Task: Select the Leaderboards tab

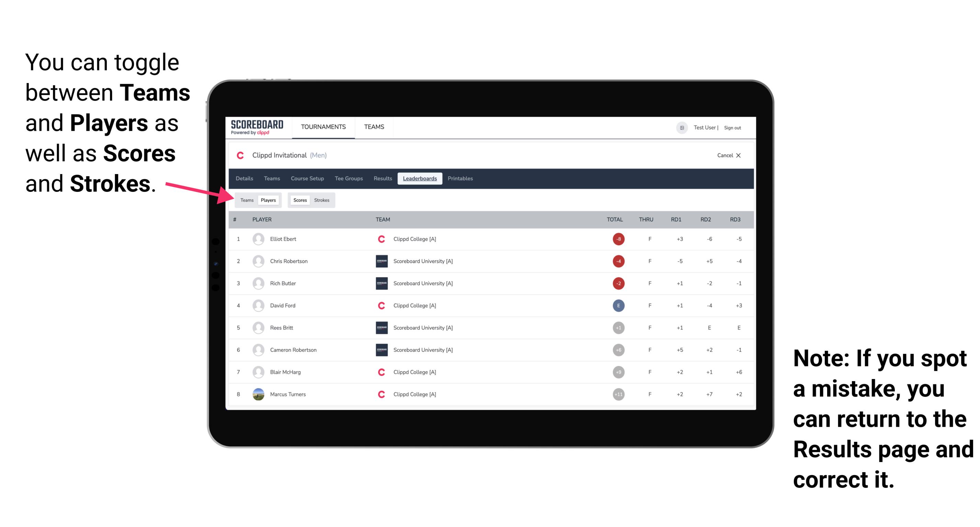Action: [x=420, y=179]
